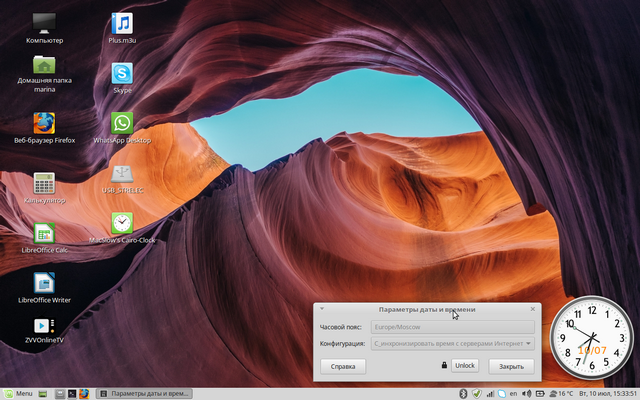Click the Компьютер desktop icon
Image resolution: width=640 pixels, height=400 pixels.
(x=44, y=23)
